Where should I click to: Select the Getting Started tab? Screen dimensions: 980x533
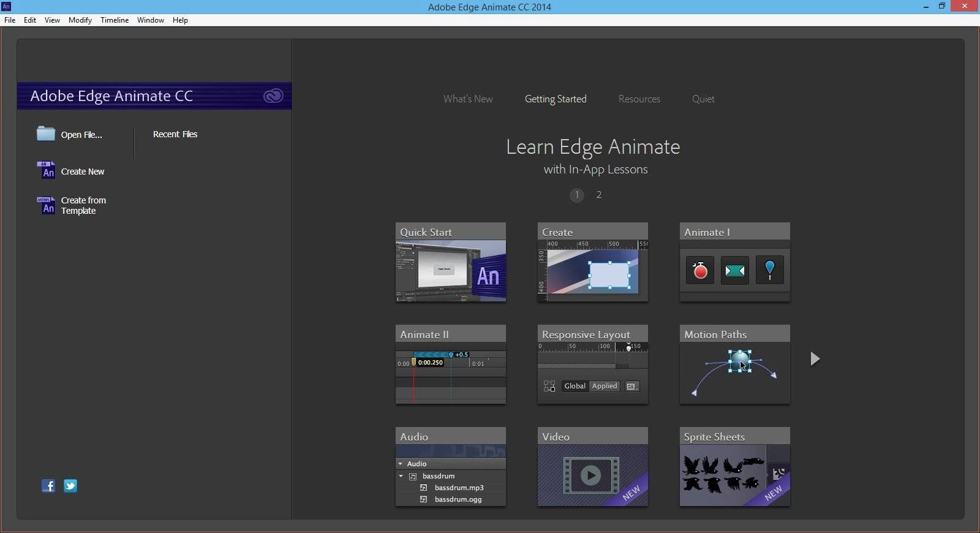pyautogui.click(x=556, y=99)
